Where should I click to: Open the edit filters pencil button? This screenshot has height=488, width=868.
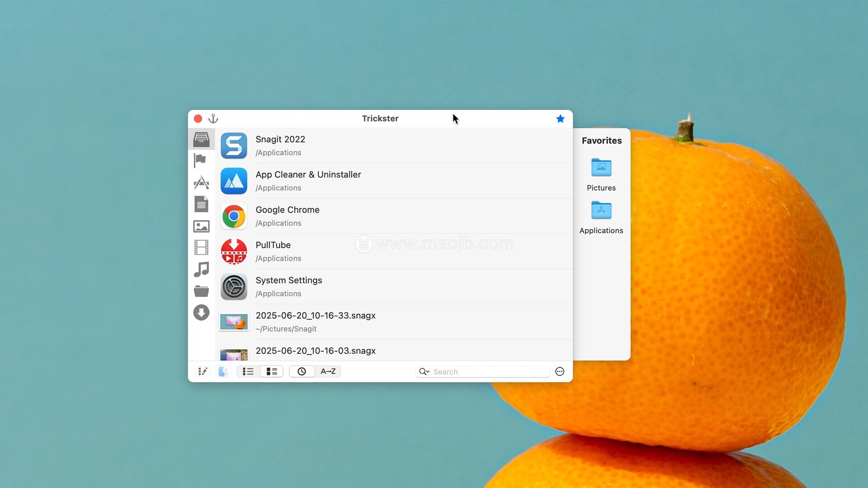pos(203,371)
